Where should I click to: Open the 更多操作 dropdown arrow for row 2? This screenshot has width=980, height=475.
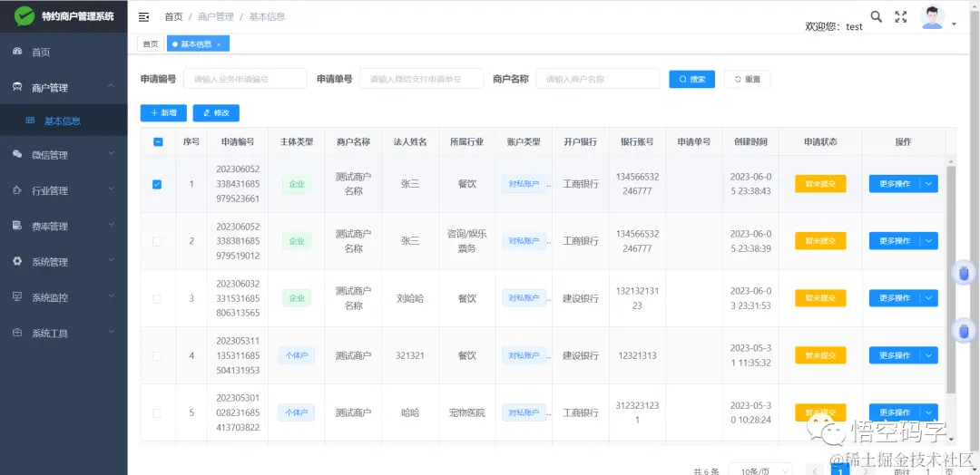929,241
